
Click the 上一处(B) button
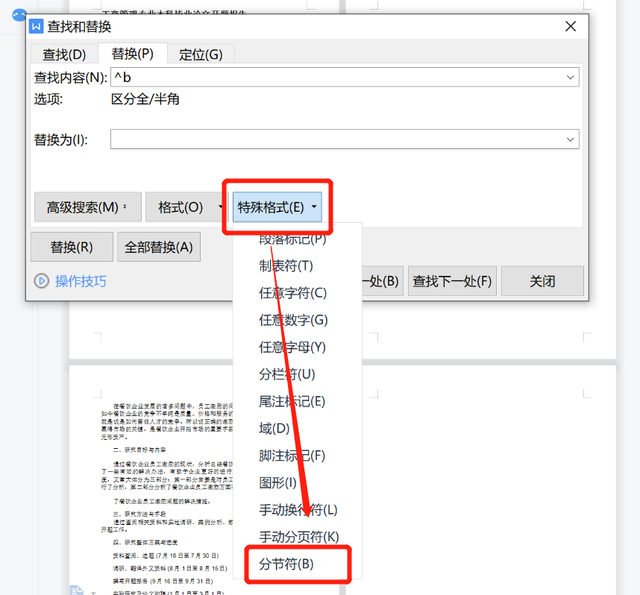point(382,281)
